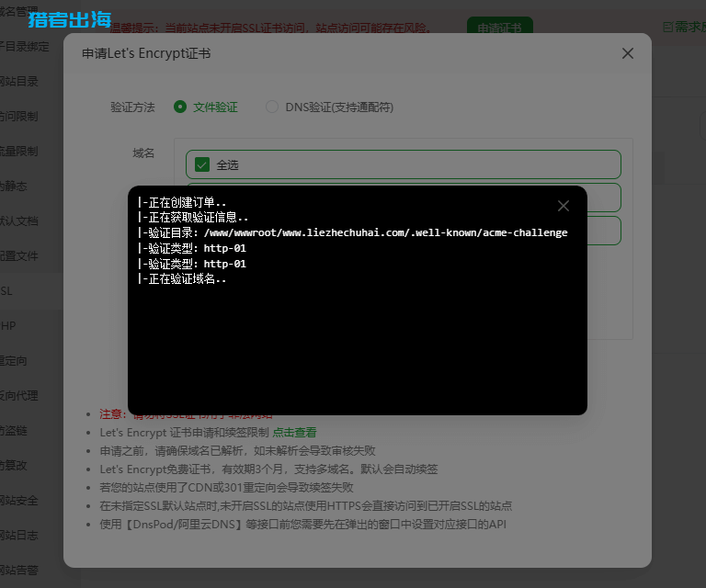Viewport: 706px width, 588px height.
Task: Click the green 申请证书 button
Action: point(499,28)
